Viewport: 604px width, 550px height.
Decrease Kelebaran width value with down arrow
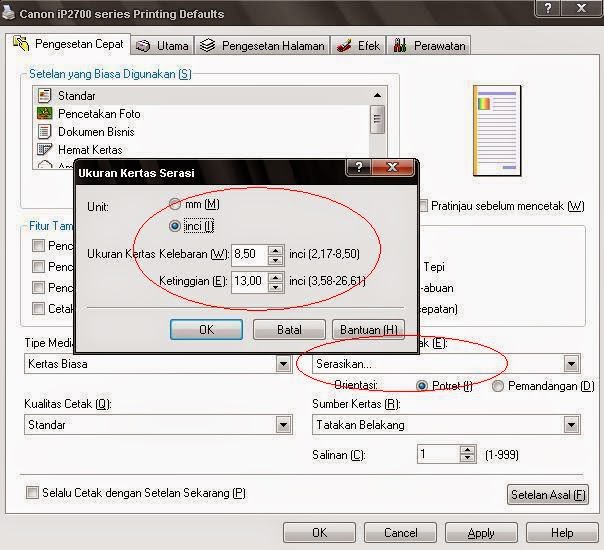point(275,260)
